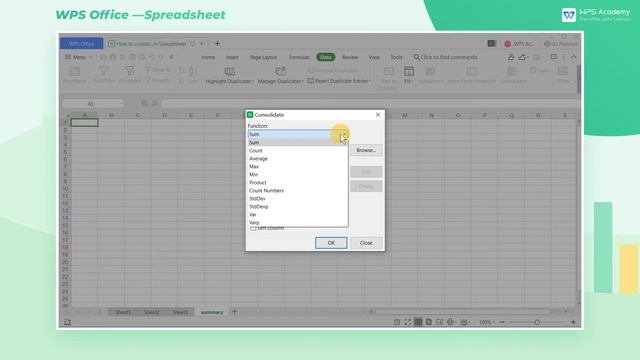Click the 100% zoom level dropdown
The image size is (640, 360).
pos(487,322)
